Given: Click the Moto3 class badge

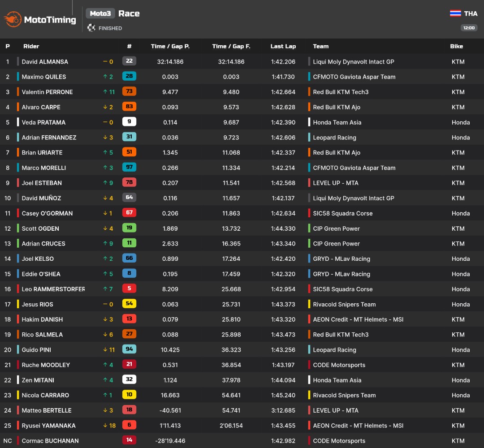Looking at the screenshot, I should click(x=100, y=13).
